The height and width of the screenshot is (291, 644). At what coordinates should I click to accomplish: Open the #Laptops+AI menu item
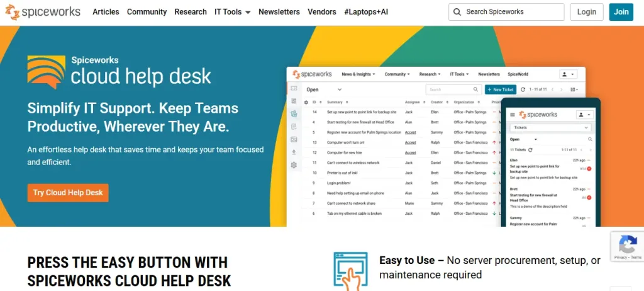366,12
